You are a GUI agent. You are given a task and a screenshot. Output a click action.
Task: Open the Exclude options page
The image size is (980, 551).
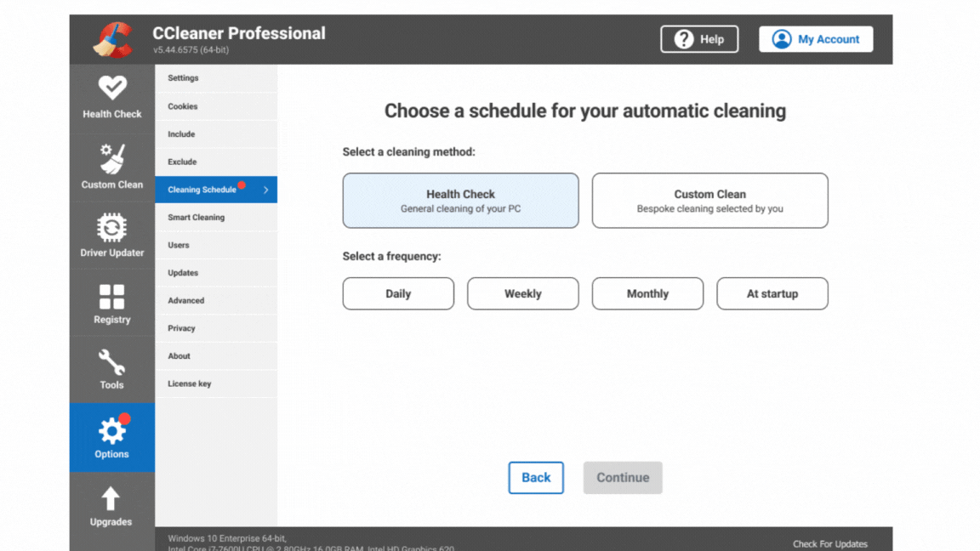tap(216, 162)
